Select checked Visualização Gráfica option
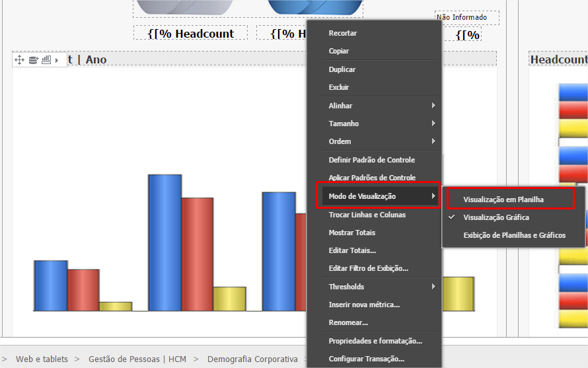This screenshot has width=588, height=368. (496, 217)
